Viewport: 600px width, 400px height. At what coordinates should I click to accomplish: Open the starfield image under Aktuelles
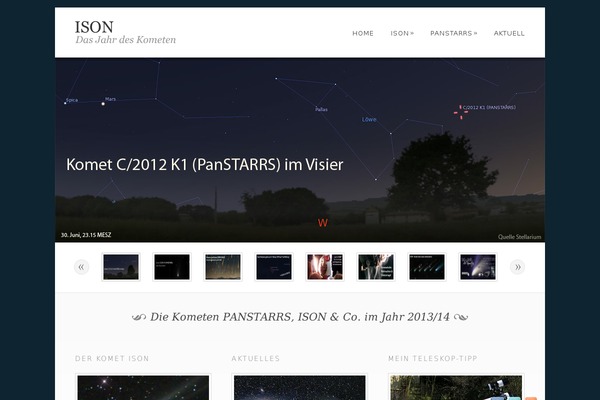click(300, 387)
